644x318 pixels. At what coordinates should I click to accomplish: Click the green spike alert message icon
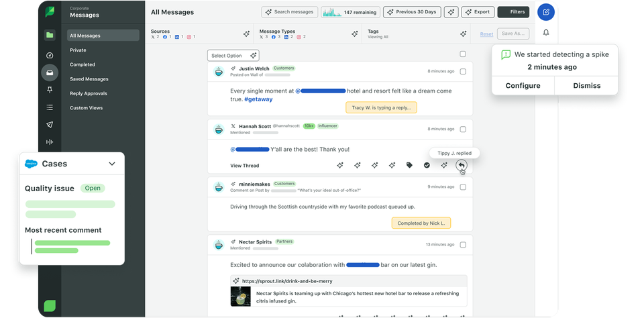[506, 54]
